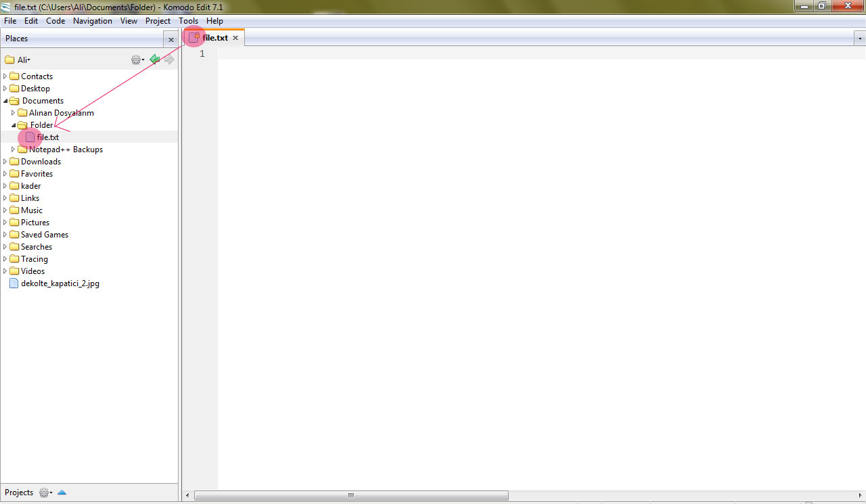The height and width of the screenshot is (504, 866).
Task: Switch to the file.txt editor tab
Action: [215, 38]
